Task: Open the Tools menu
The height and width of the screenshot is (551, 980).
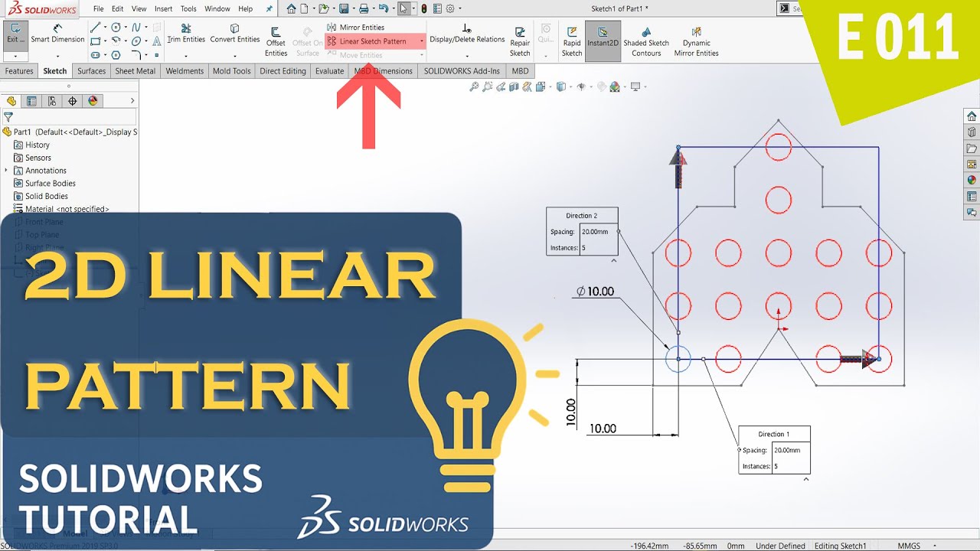Action: point(188,8)
